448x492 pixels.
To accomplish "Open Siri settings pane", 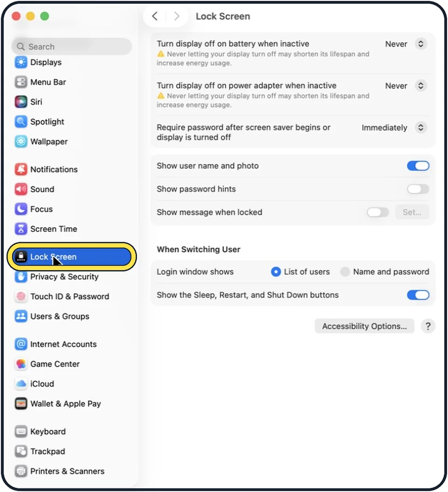I will (x=72, y=102).
